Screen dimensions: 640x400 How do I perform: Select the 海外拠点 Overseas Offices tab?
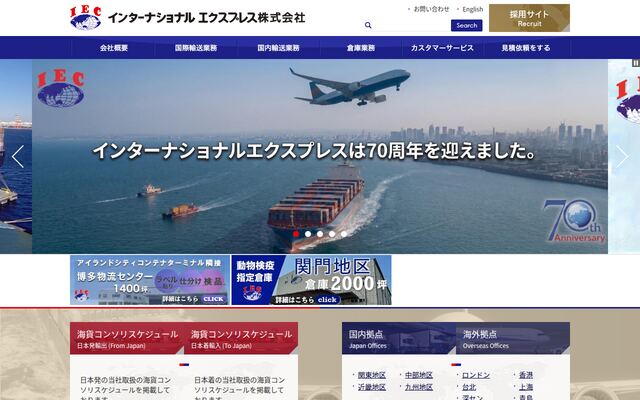(x=513, y=338)
